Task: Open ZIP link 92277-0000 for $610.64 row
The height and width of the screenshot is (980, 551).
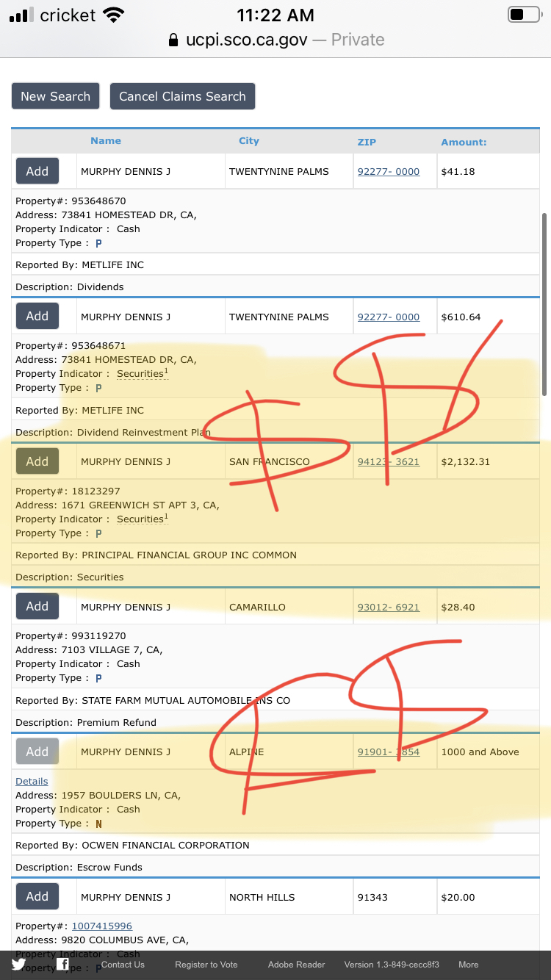Action: pyautogui.click(x=389, y=317)
